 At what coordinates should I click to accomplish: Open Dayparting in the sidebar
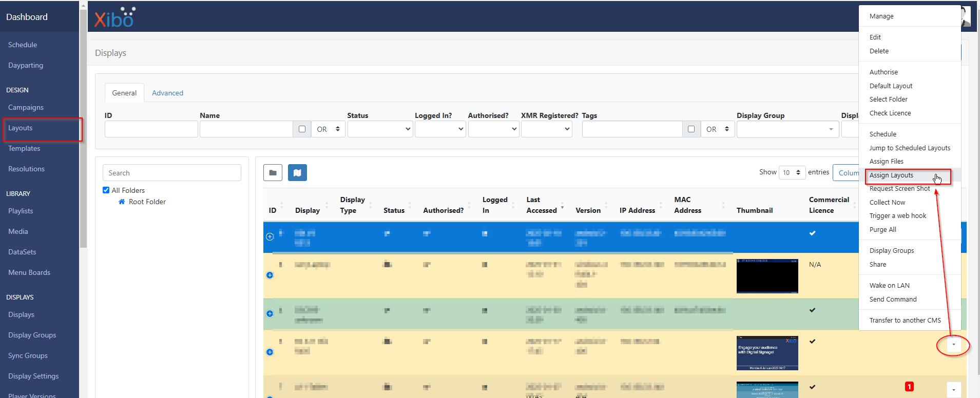[x=26, y=66]
